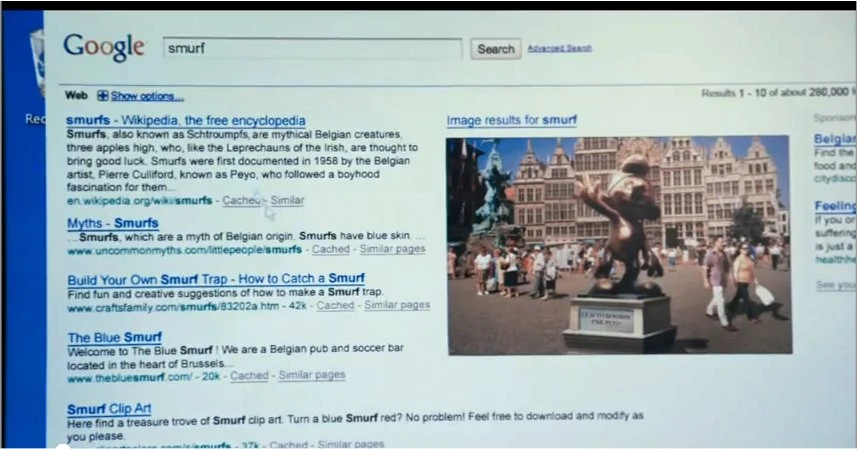Click www.craftsfamily.com/smurfs/83202a.htm URL text
This screenshot has height=449, width=857.
pyautogui.click(x=173, y=306)
